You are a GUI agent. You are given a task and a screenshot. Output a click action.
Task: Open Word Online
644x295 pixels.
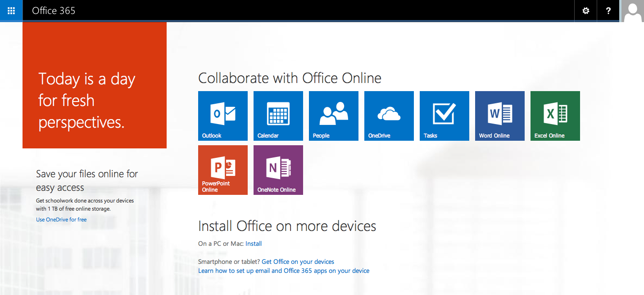[x=499, y=115]
